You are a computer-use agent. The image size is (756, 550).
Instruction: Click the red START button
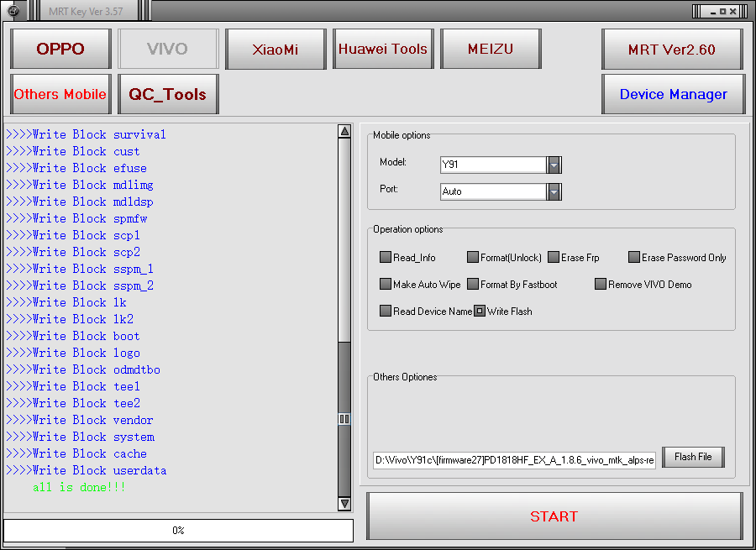pyautogui.click(x=554, y=516)
